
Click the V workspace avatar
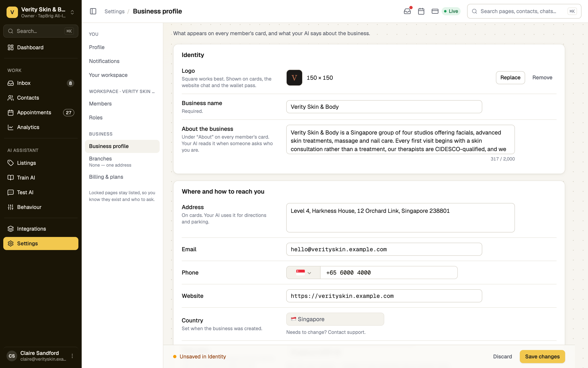coord(12,12)
